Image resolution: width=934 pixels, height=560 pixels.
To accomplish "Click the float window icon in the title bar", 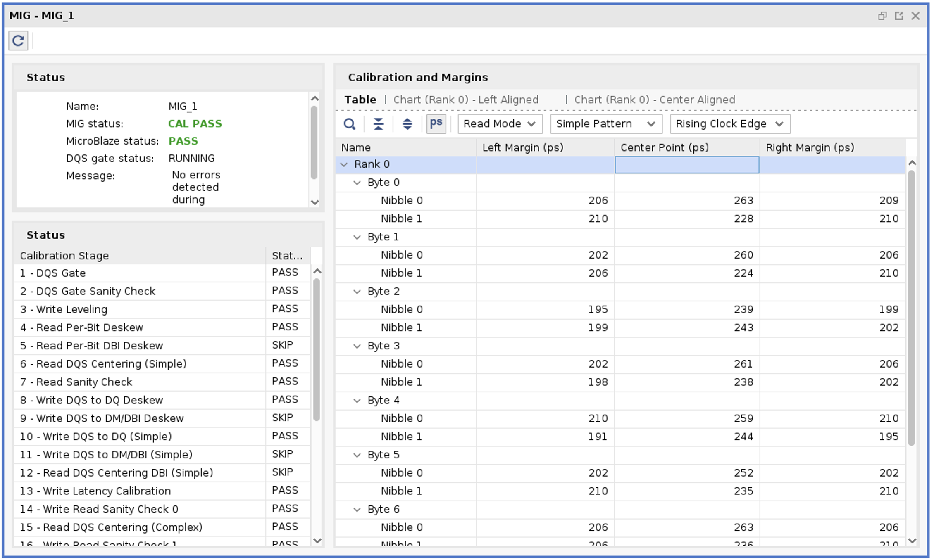I will tap(882, 16).
